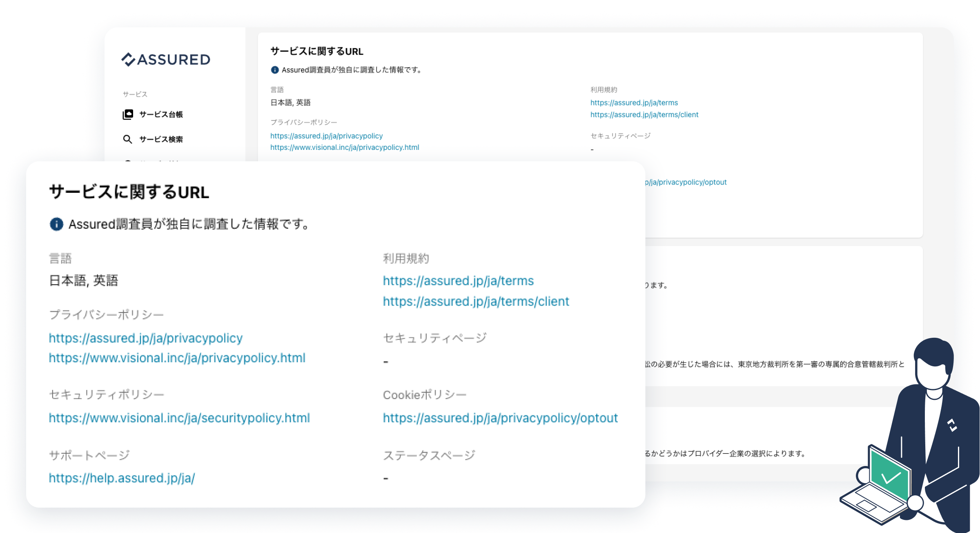This screenshot has height=533, width=980.
Task: Open https://assured.jp/ja/terms/client in background panel
Action: point(644,115)
